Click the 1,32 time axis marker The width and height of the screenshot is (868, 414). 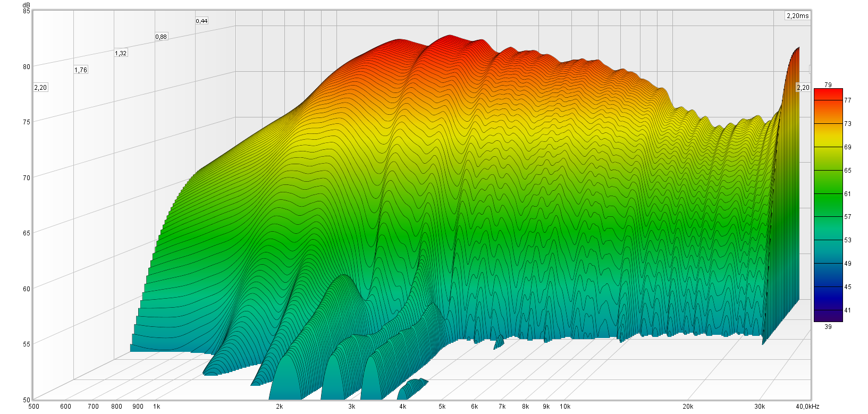tap(121, 53)
